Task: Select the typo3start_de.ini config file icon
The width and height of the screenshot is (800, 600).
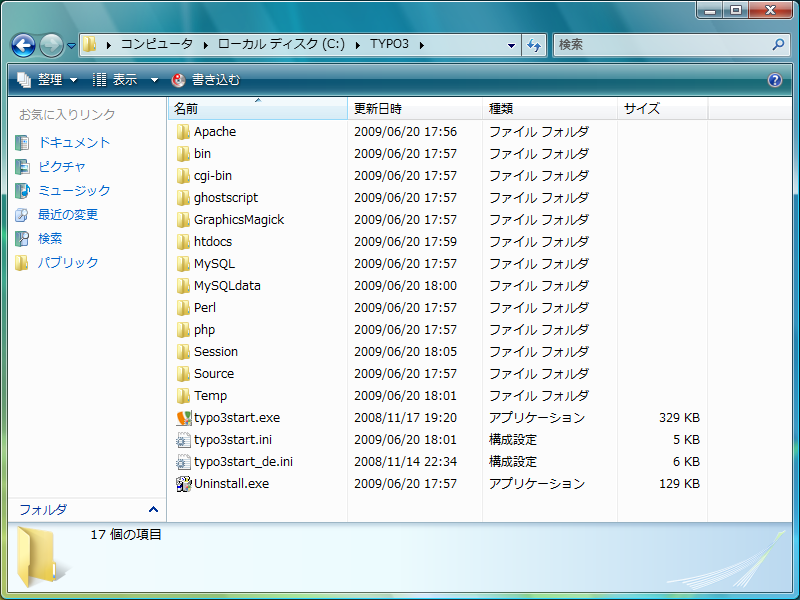Action: (x=183, y=462)
